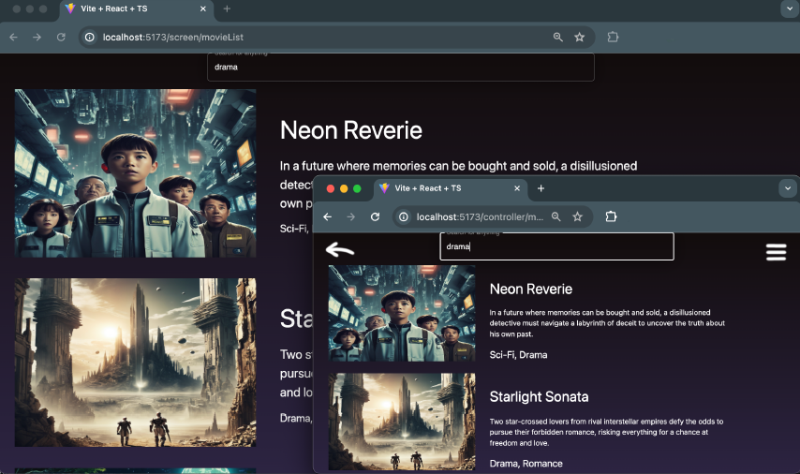Click the back navigation arrow in the front browser toolbar
Screen dimensions: 800x474
tap(327, 216)
